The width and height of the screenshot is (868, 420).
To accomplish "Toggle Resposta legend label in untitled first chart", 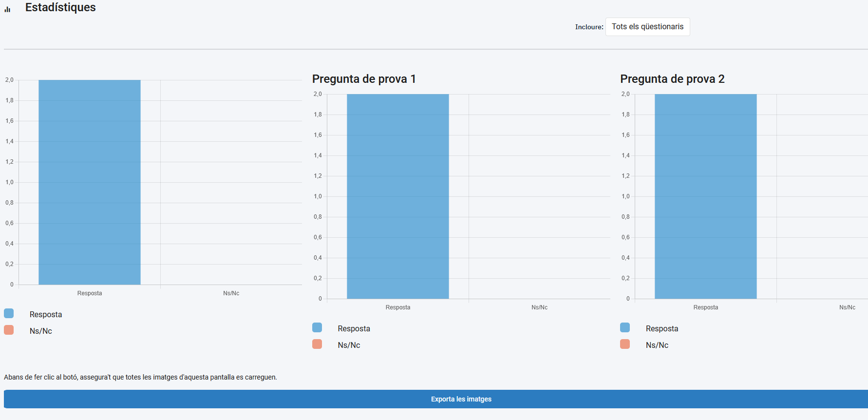I will click(46, 315).
